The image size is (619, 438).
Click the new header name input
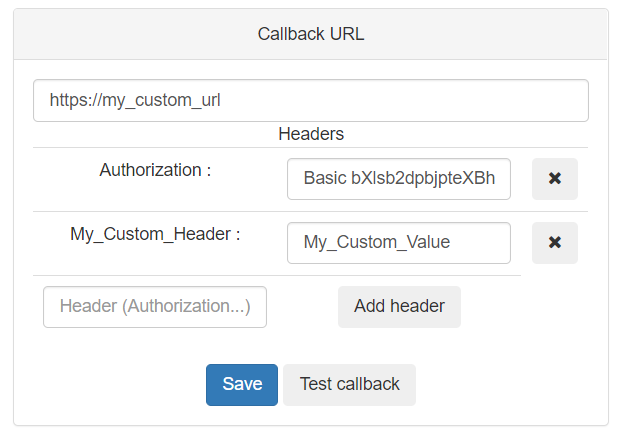[x=155, y=307]
